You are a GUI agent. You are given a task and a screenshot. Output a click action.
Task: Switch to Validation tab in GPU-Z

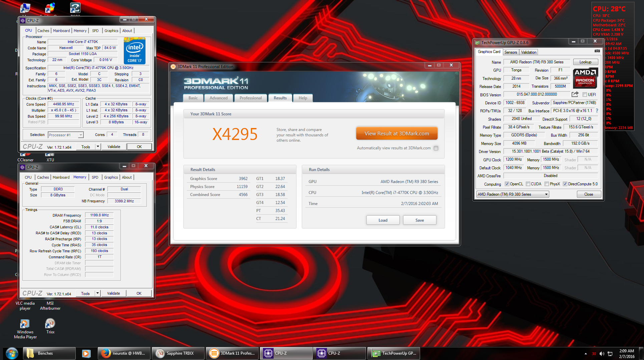tap(529, 52)
